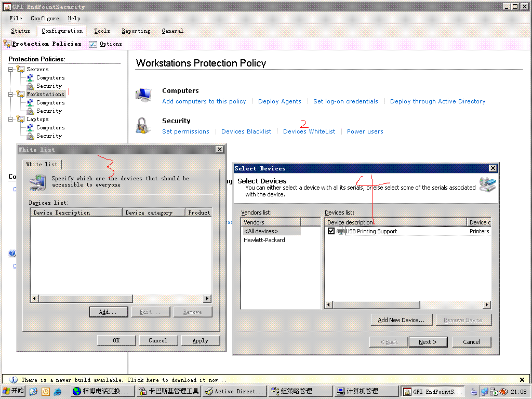Switch to the Status tab

20,31
